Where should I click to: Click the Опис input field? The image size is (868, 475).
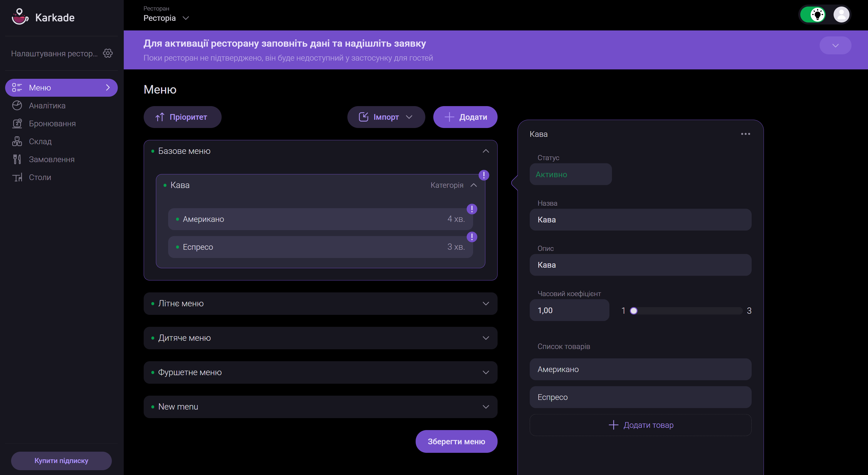640,265
